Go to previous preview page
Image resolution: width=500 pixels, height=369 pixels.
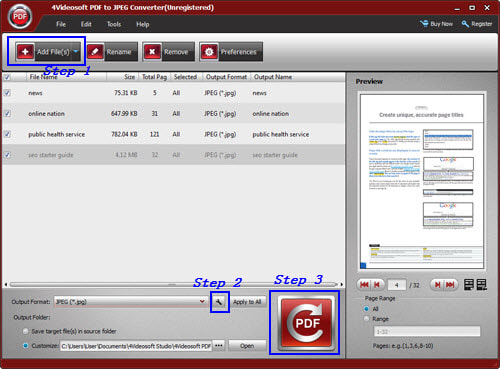[x=377, y=284]
